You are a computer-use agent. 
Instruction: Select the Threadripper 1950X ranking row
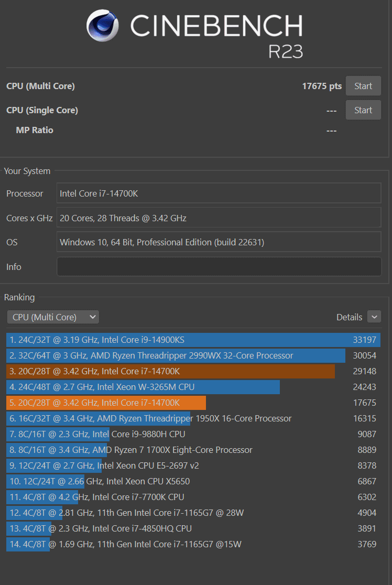coord(193,418)
